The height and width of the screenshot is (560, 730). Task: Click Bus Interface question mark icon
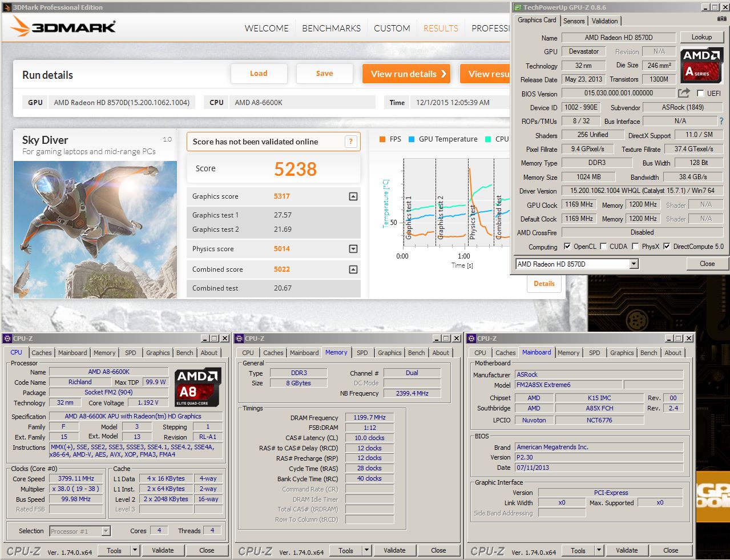pos(721,121)
